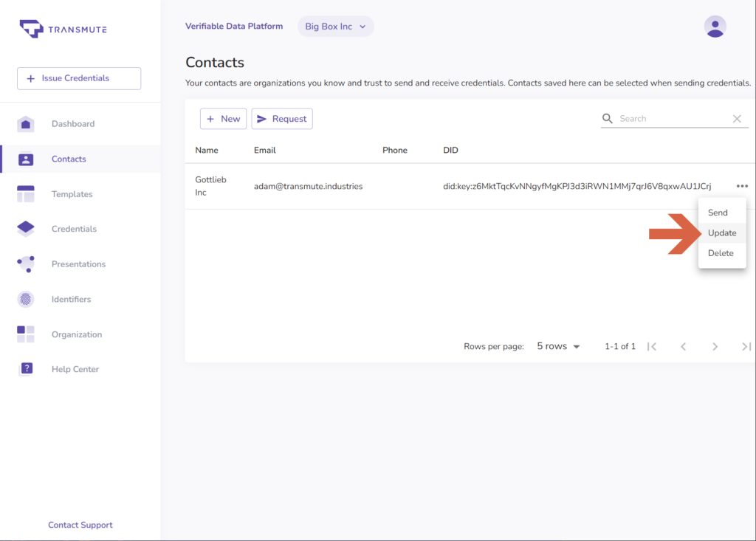Jump to the last page of contacts
The height and width of the screenshot is (541, 756).
point(746,346)
